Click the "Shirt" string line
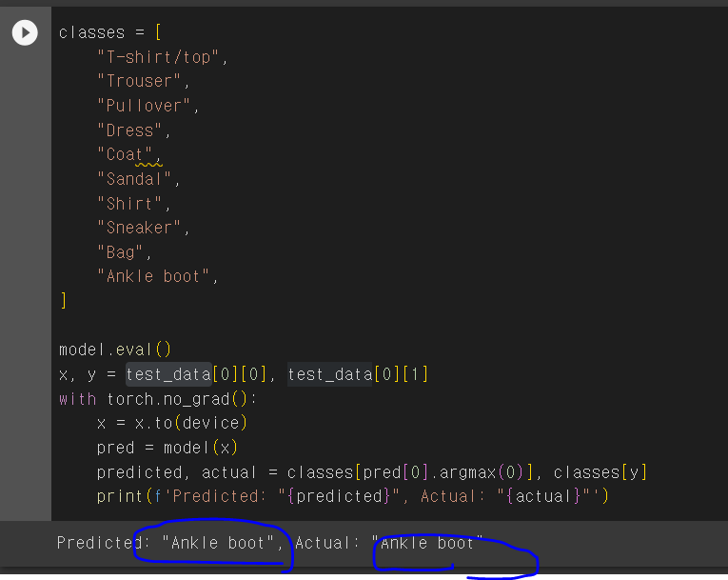The image size is (728, 580). coord(129,204)
